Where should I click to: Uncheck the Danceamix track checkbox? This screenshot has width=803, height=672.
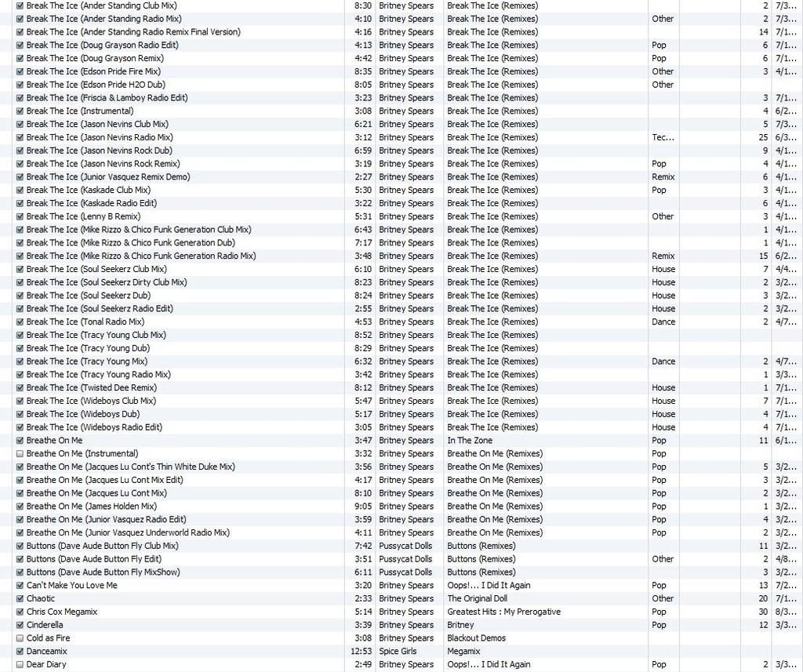20,652
